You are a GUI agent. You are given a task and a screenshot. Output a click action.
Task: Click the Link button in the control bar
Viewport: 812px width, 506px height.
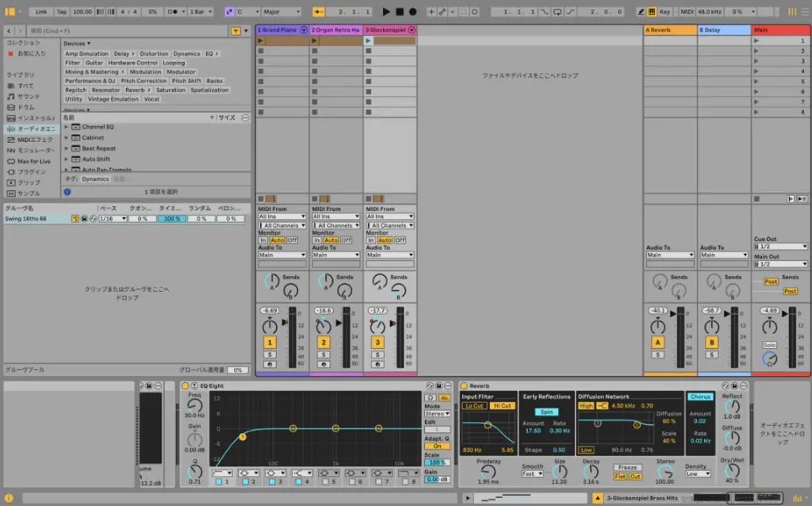(x=41, y=11)
